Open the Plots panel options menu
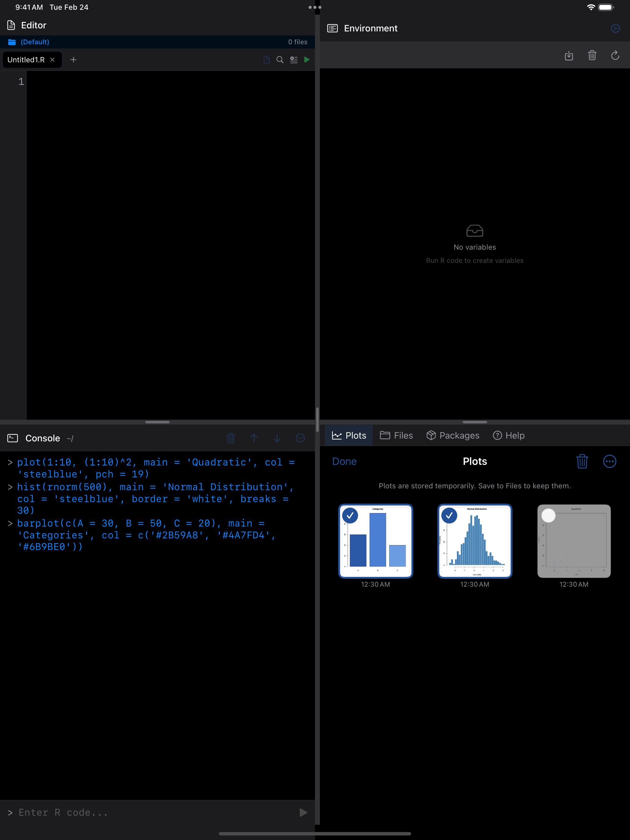Viewport: 630px width, 840px height. (610, 462)
